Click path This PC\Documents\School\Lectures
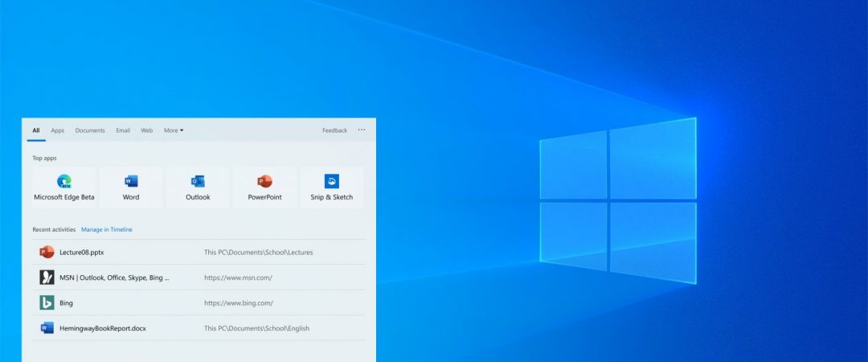The width and height of the screenshot is (868, 362). 259,253
